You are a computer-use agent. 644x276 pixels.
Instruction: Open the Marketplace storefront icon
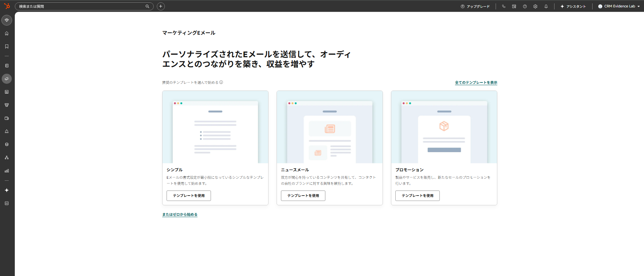click(514, 6)
